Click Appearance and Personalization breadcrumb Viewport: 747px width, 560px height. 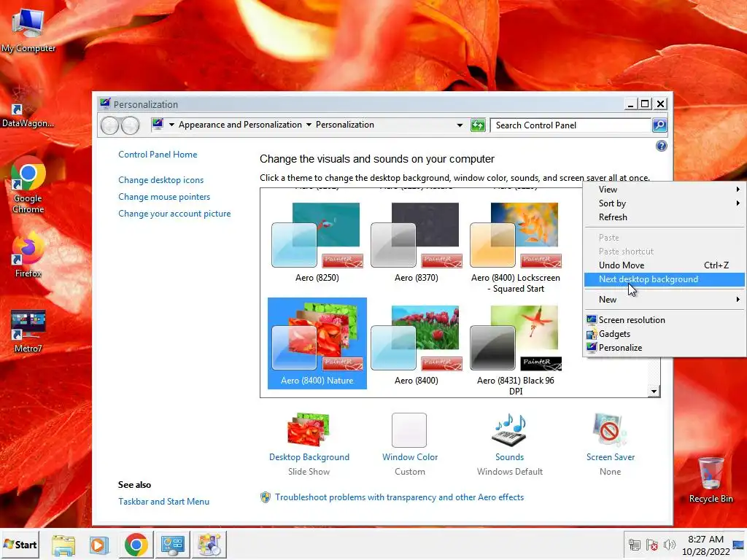240,125
